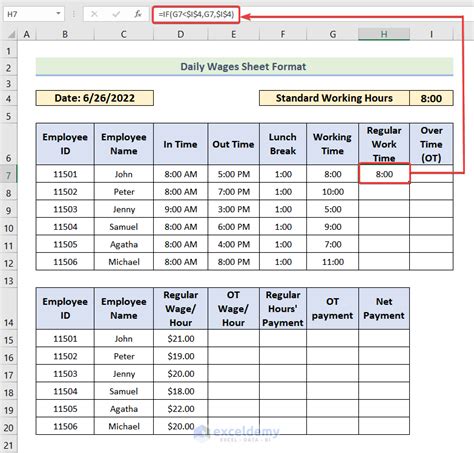The height and width of the screenshot is (453, 474).
Task: Click the Select All corner triangle
Action: click(11, 34)
